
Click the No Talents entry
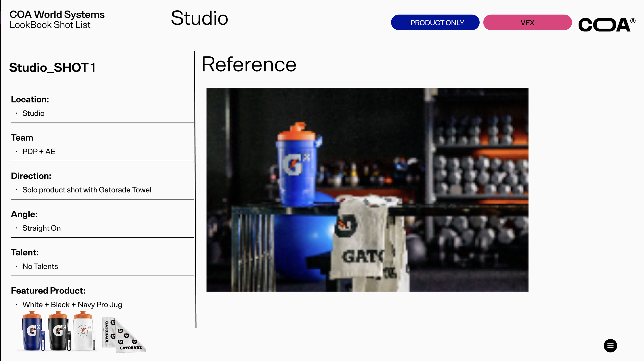tap(40, 266)
